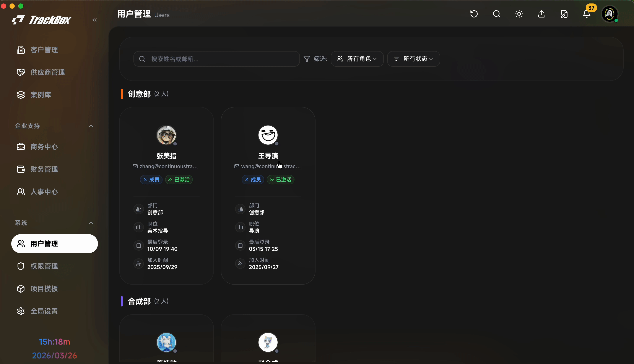The height and width of the screenshot is (364, 634).
Task: Click join-time icon on 张美指 card
Action: point(139,264)
